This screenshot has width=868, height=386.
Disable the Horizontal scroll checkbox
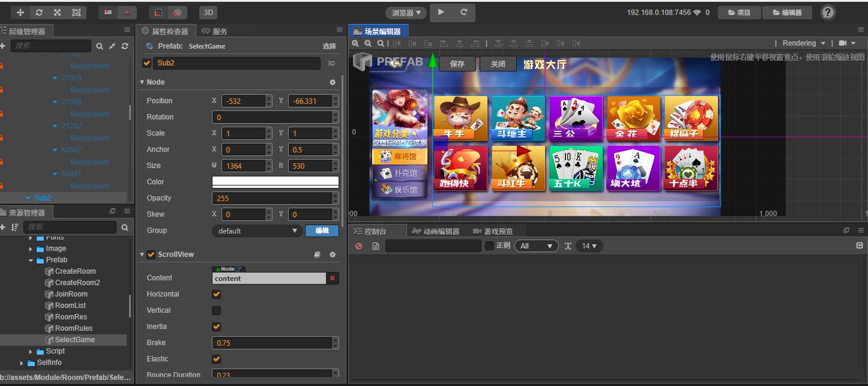(x=217, y=294)
